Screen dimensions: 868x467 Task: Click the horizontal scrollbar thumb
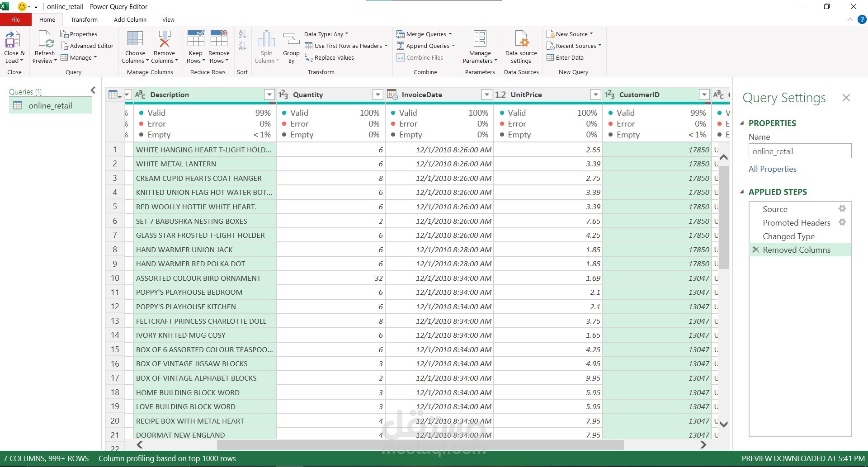[x=420, y=445]
